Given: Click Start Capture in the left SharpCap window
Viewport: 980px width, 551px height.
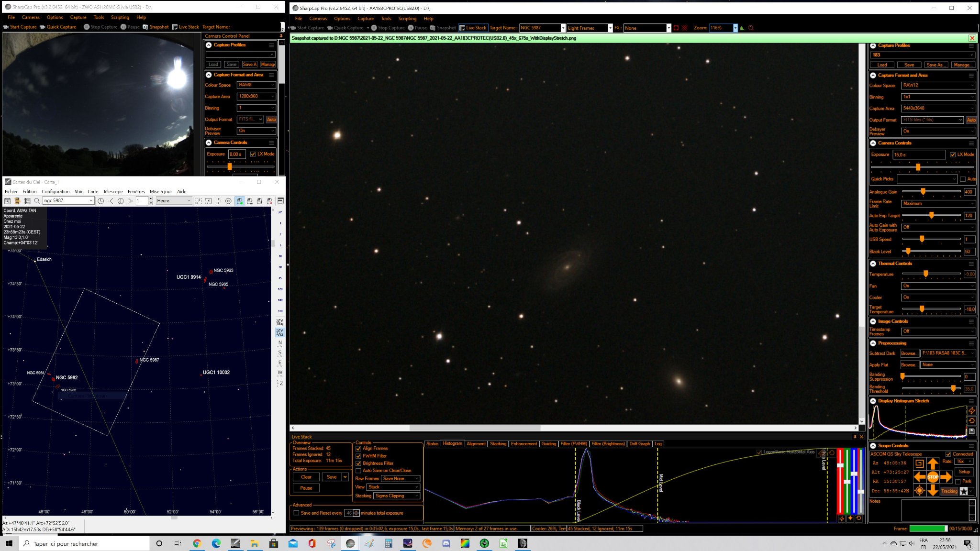Looking at the screenshot, I should pos(20,27).
